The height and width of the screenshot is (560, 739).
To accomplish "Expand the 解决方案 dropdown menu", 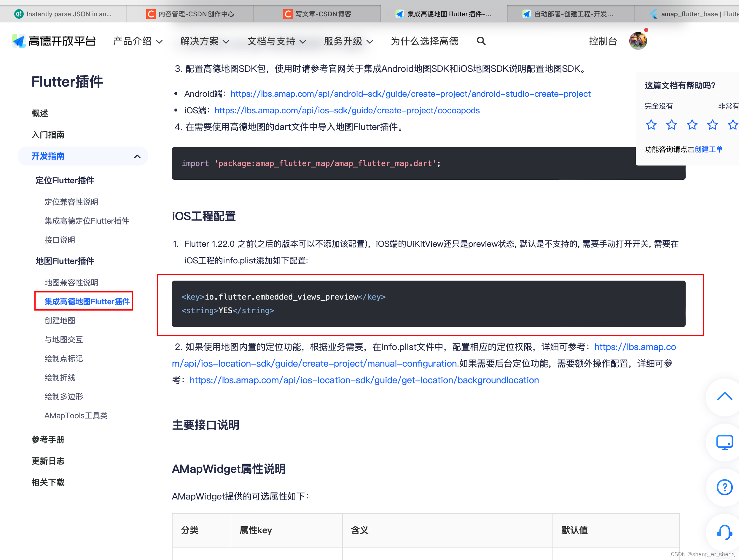I will [x=204, y=41].
